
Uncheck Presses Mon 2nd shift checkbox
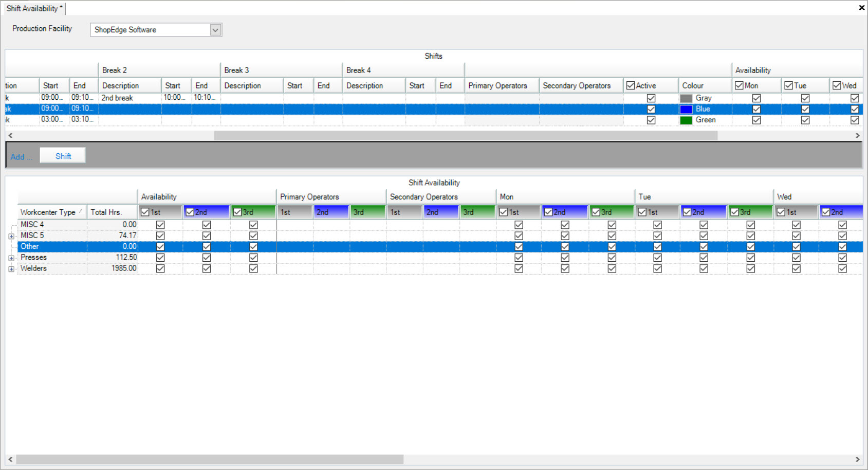pos(565,258)
